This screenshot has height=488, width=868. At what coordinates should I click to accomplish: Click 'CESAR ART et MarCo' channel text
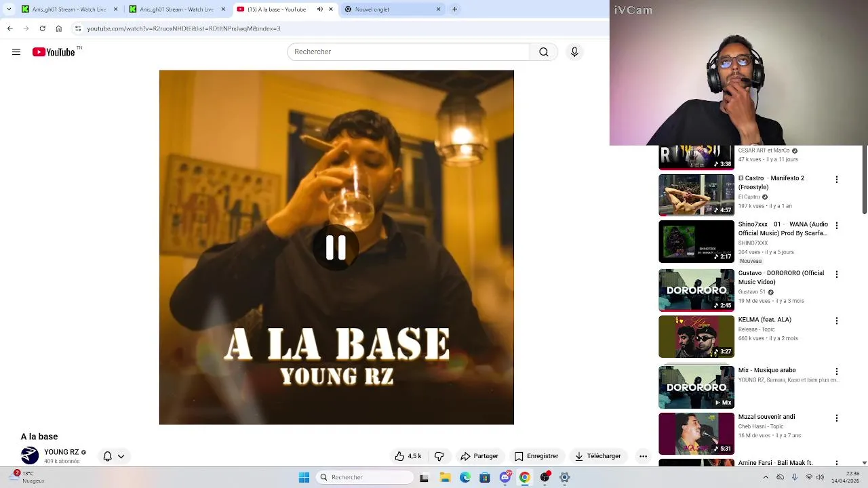click(x=764, y=150)
